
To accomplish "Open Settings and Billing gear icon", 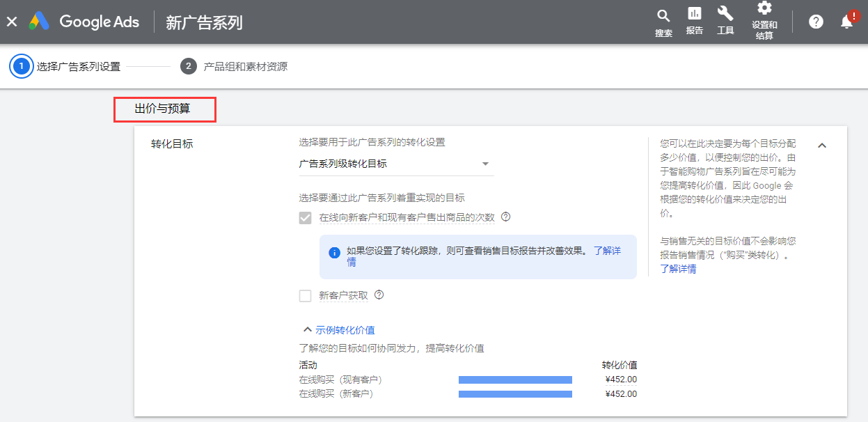I will tap(764, 9).
